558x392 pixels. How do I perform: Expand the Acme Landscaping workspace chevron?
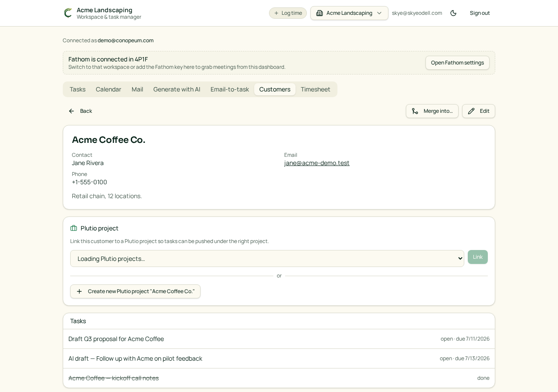[x=379, y=13]
